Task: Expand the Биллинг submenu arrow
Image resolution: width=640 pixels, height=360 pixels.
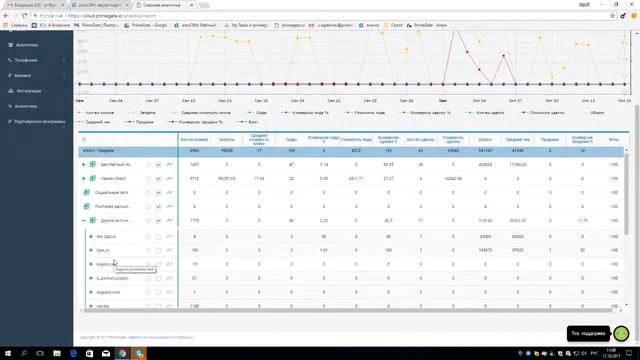Action: pyautogui.click(x=64, y=76)
